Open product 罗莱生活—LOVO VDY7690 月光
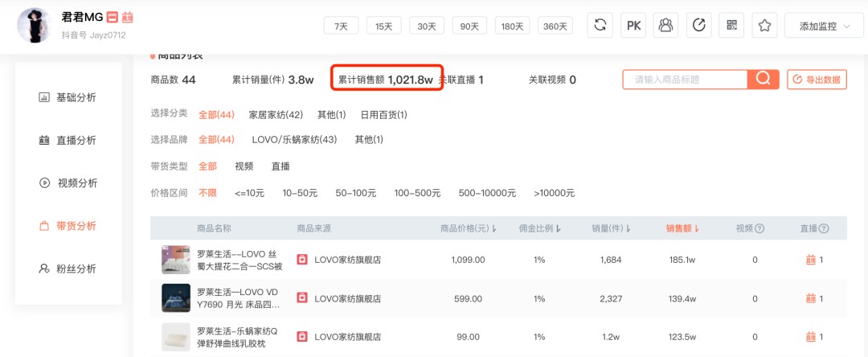The height and width of the screenshot is (357, 868). (x=238, y=298)
